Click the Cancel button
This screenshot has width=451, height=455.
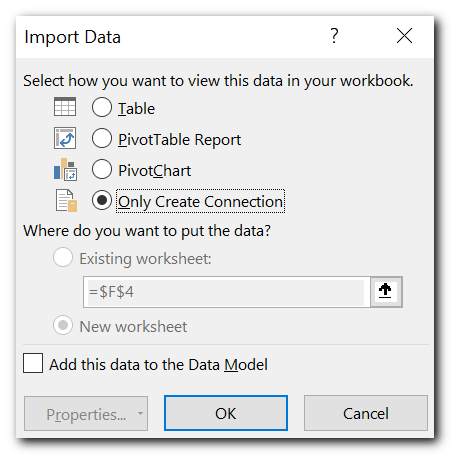[x=366, y=413]
